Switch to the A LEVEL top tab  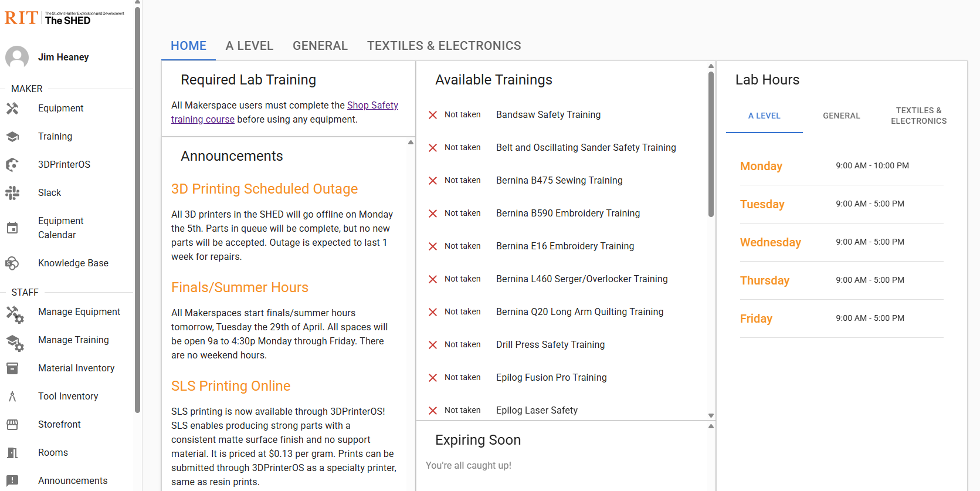[x=249, y=46]
